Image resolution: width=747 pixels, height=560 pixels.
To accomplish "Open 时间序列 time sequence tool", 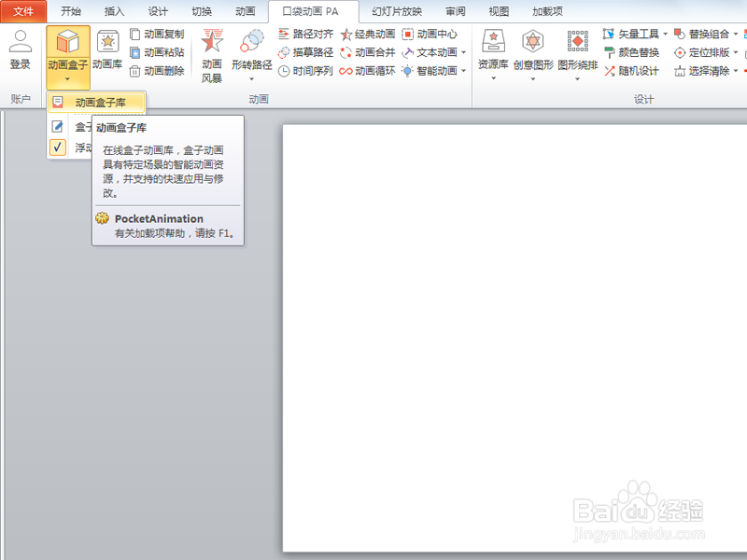I will 305,71.
